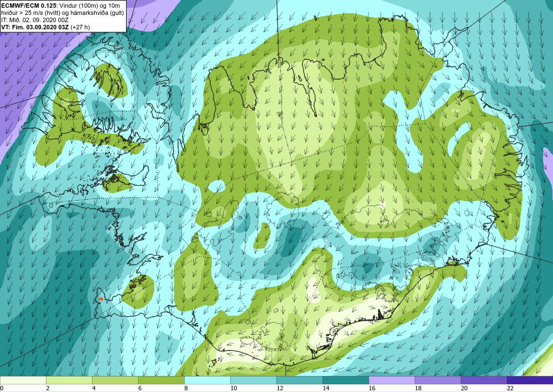
Task: Click the legend scale label '10'
Action: click(233, 389)
